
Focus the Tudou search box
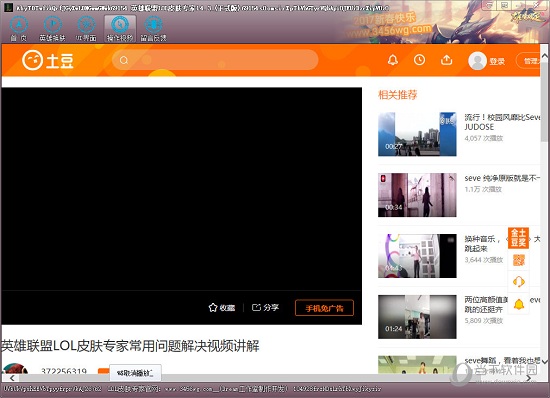pyautogui.click(x=215, y=60)
